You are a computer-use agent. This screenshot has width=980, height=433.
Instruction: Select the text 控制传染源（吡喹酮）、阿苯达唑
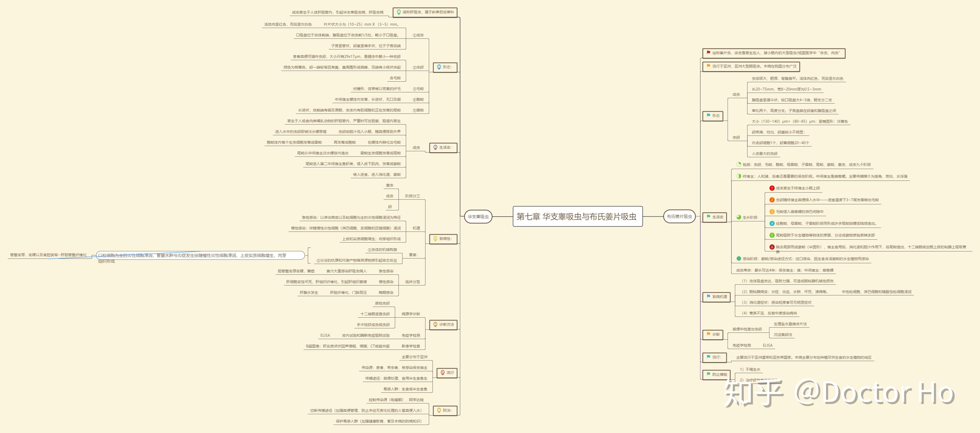click(396, 400)
